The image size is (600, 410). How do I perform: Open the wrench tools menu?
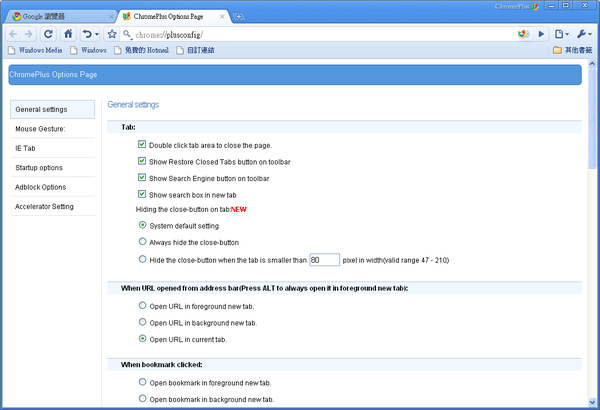[584, 34]
